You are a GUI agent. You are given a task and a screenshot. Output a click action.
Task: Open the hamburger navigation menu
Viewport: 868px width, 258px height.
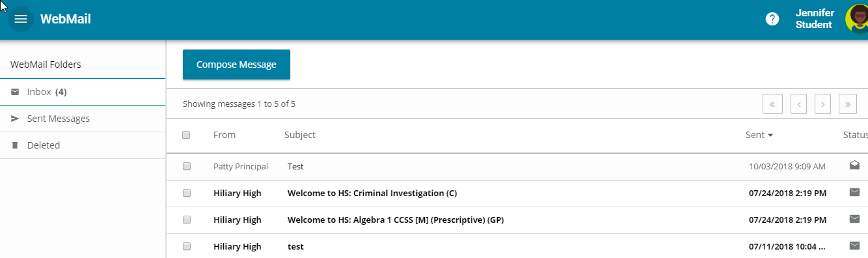(x=21, y=19)
